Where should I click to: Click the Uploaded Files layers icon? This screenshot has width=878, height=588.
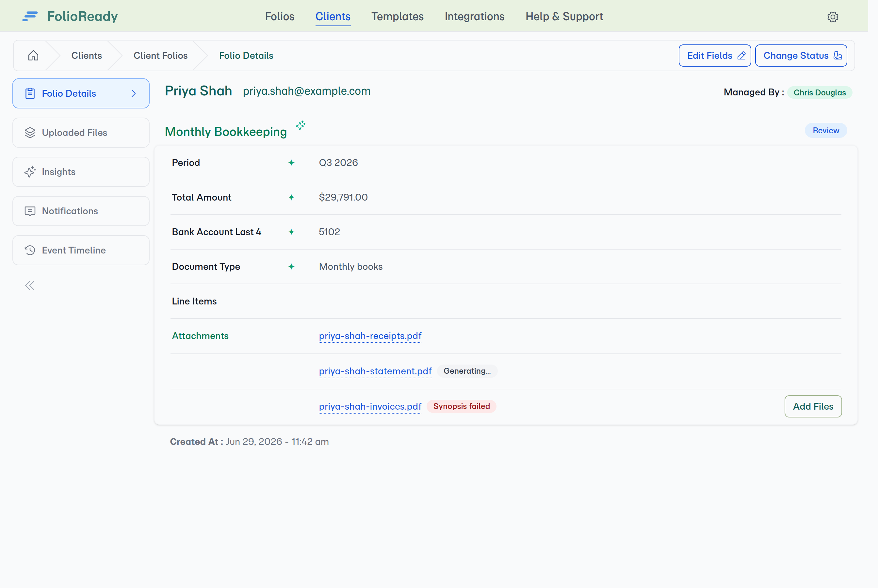[x=30, y=133]
